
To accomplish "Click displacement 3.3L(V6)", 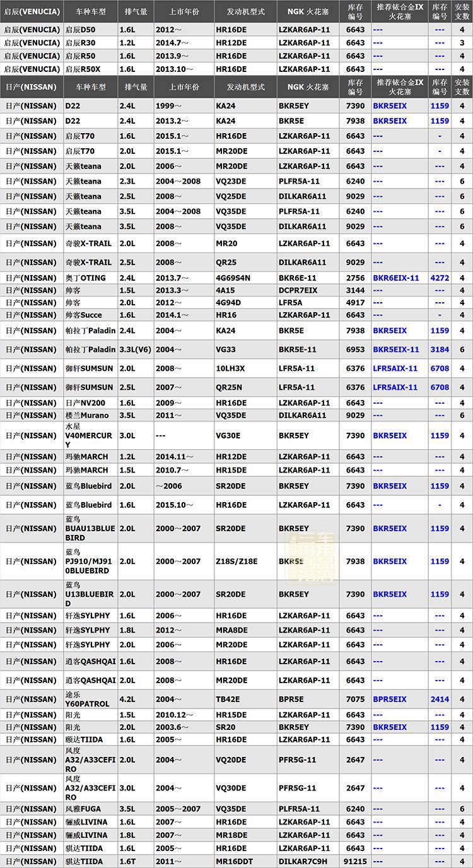I will (136, 349).
